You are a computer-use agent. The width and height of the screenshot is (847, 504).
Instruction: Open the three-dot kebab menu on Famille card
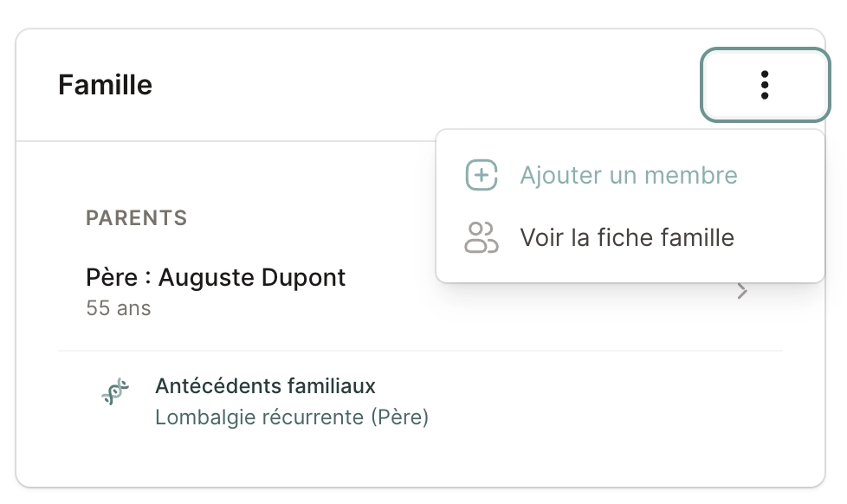(765, 85)
